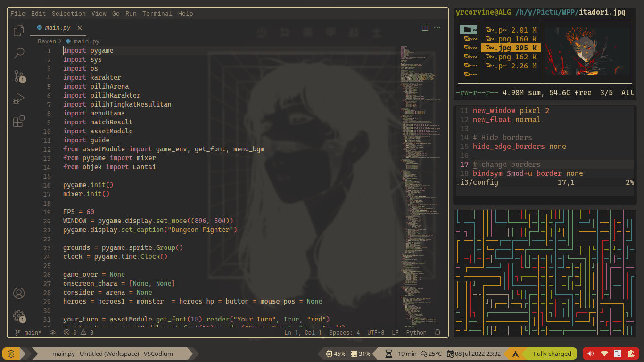Split the editor to the right
This screenshot has width=644, height=362.
(x=425, y=28)
